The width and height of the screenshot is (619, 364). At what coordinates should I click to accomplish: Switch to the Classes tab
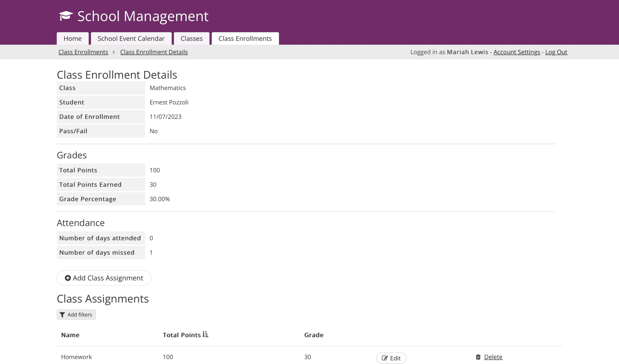[x=191, y=38]
